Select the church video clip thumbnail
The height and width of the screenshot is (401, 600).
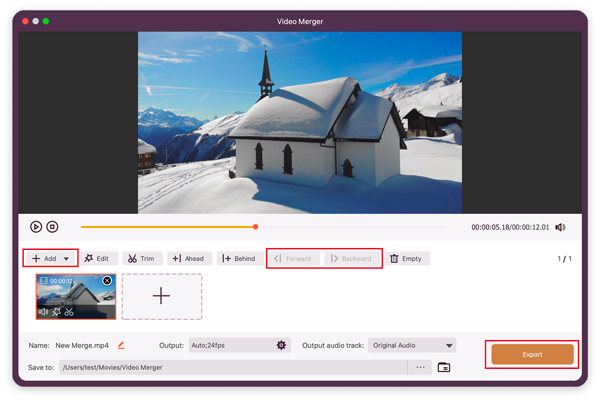[76, 297]
